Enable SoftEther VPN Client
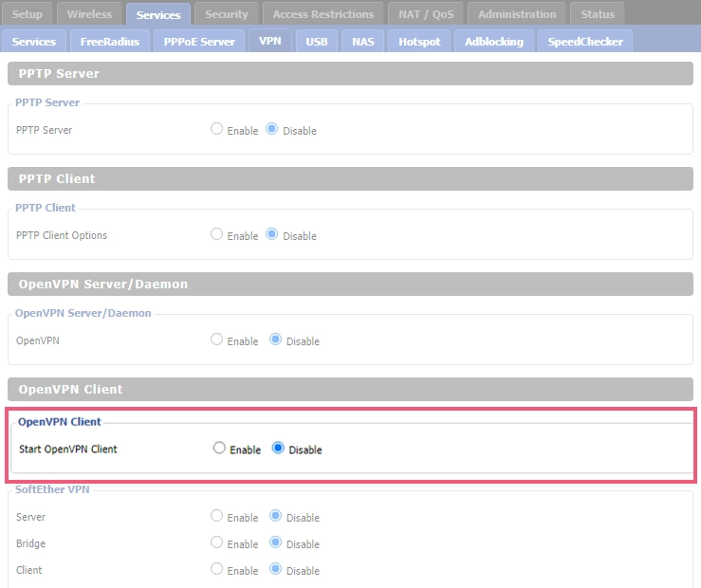This screenshot has width=701, height=588. (217, 568)
